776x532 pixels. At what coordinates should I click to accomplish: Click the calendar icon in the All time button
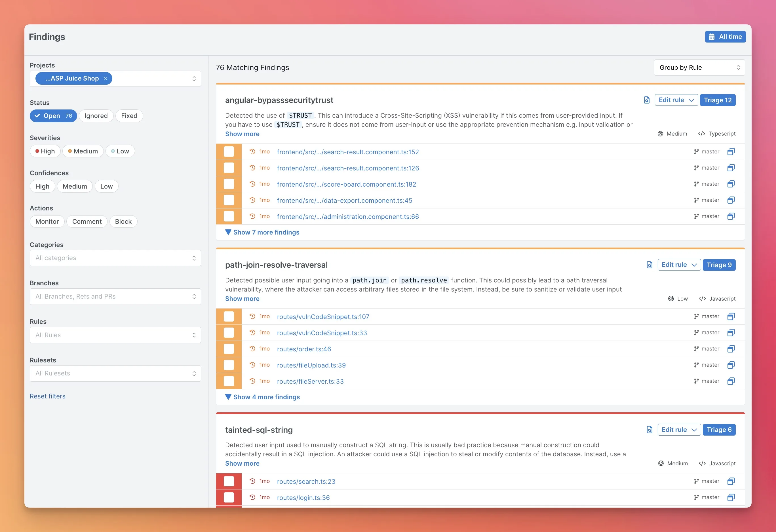pos(712,37)
